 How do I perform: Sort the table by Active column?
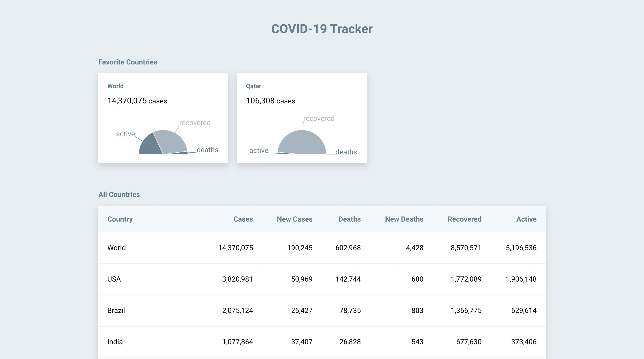click(526, 219)
